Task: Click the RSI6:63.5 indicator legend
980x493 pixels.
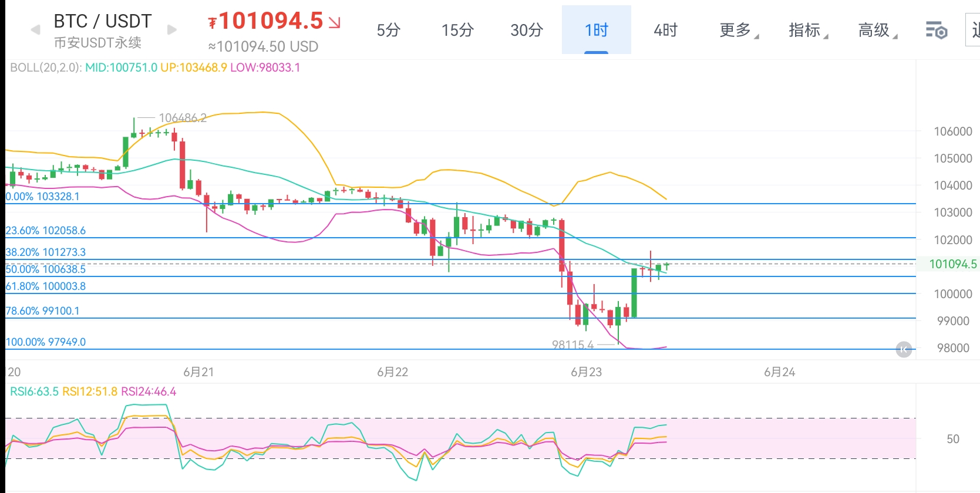Action: pyautogui.click(x=34, y=391)
